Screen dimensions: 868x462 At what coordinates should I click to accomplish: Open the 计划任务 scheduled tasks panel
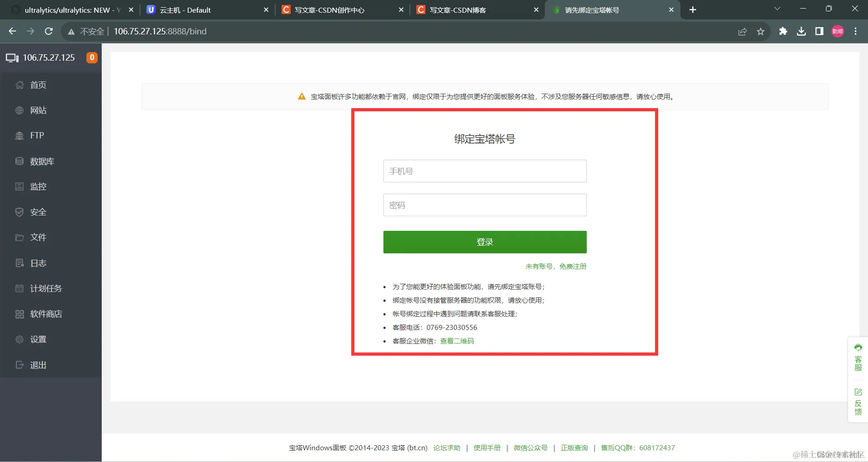pyautogui.click(x=46, y=288)
